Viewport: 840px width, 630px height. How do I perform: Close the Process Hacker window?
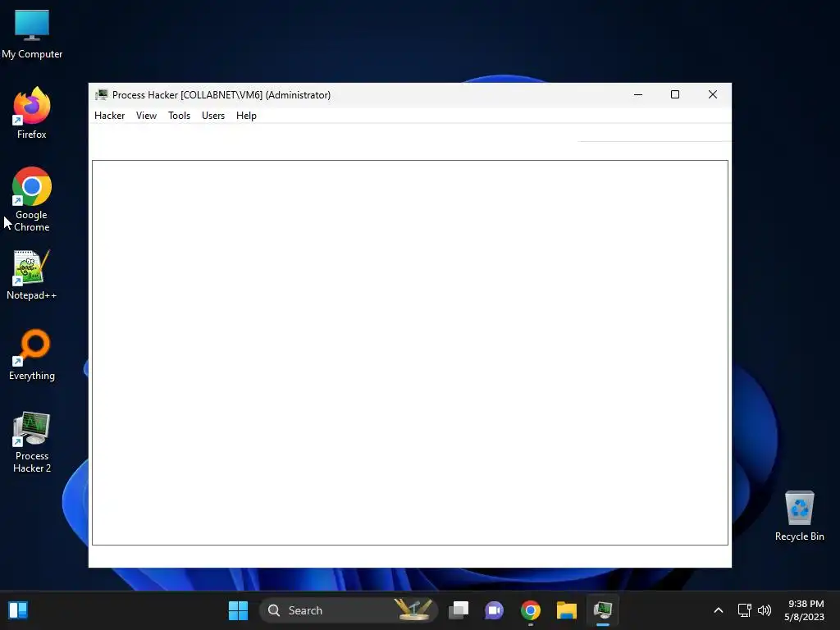coord(713,95)
